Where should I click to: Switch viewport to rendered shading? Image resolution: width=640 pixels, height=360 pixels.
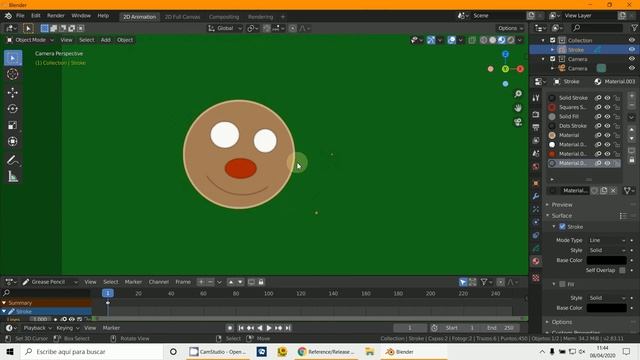point(511,40)
